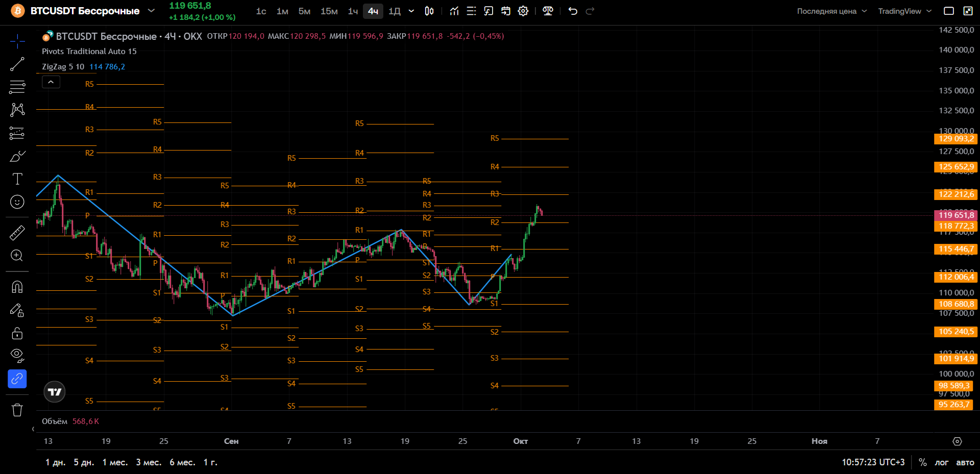Viewport: 980px width, 474px height.
Task: Click the calendar go-to-date icon
Action: pyautogui.click(x=506, y=11)
